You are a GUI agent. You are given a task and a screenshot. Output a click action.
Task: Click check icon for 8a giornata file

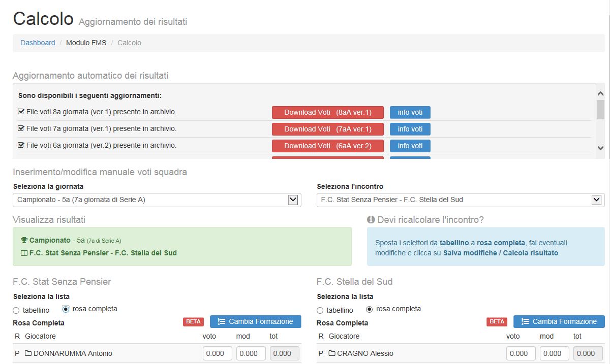[21, 112]
